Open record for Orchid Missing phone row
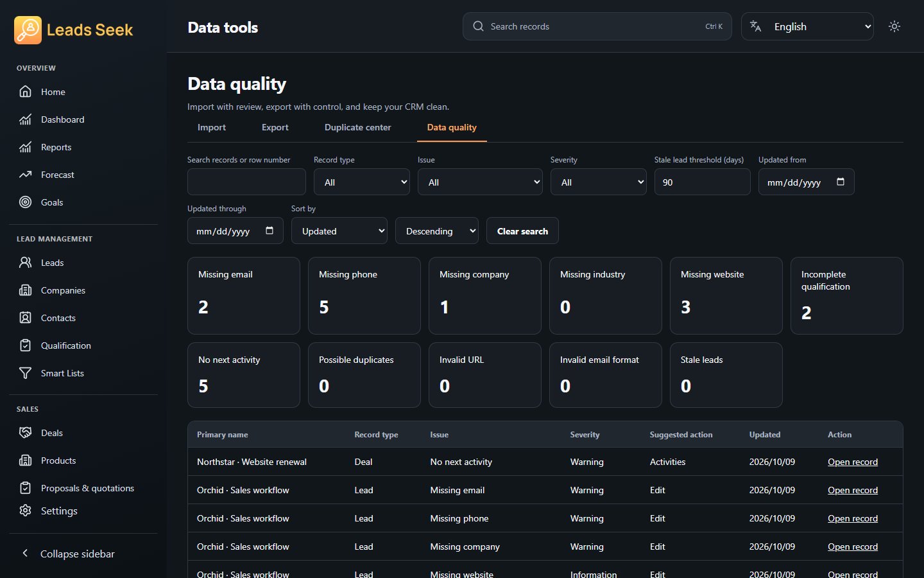The width and height of the screenshot is (924, 578). pos(853,518)
